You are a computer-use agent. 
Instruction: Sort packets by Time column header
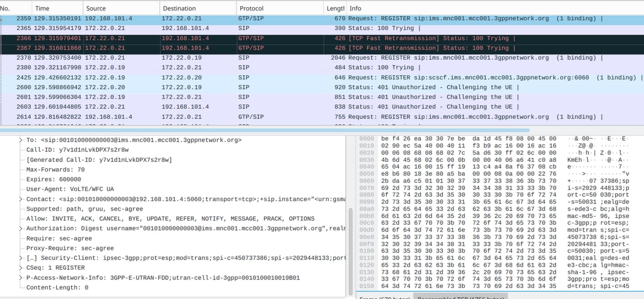pyautogui.click(x=42, y=8)
